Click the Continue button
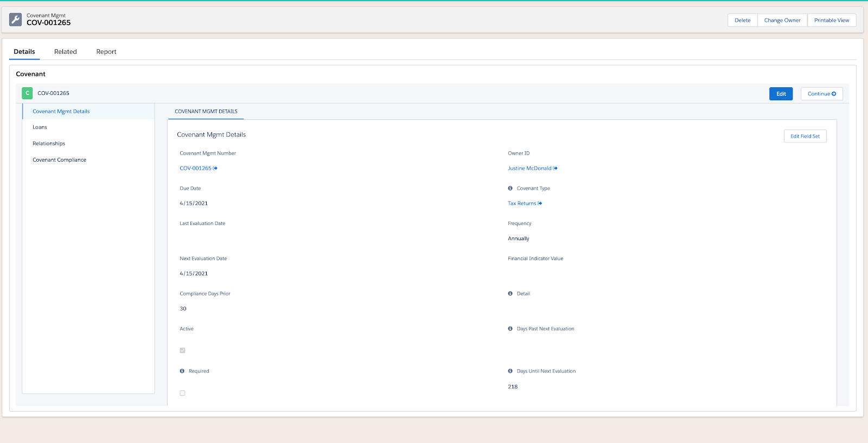Screen dimensions: 868x443 click(x=822, y=94)
